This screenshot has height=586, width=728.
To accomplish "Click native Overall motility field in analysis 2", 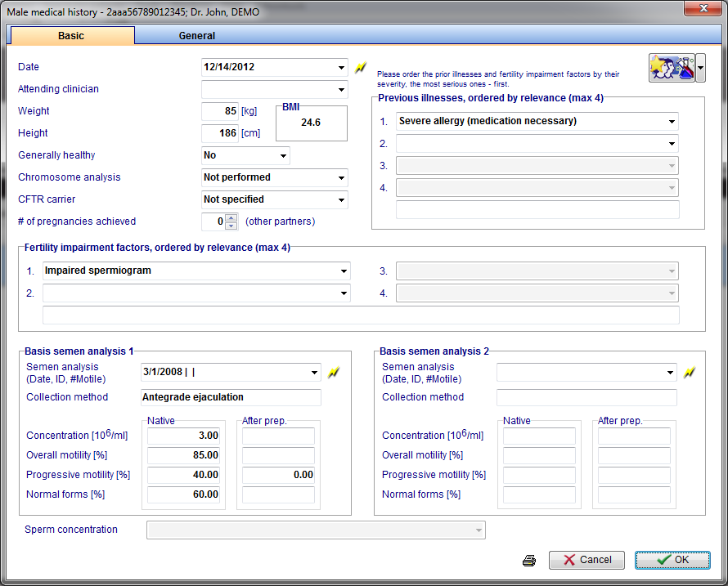I will (x=540, y=455).
